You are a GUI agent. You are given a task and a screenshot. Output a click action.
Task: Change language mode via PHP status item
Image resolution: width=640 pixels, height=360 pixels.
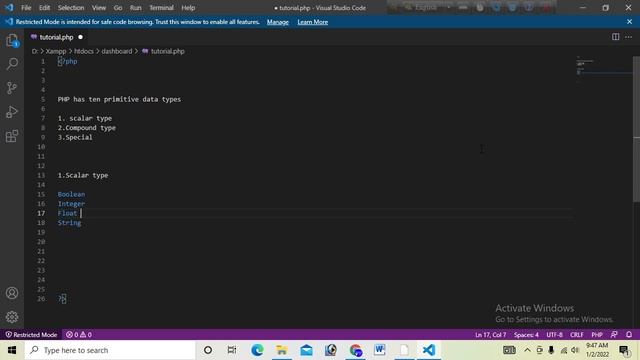click(597, 335)
